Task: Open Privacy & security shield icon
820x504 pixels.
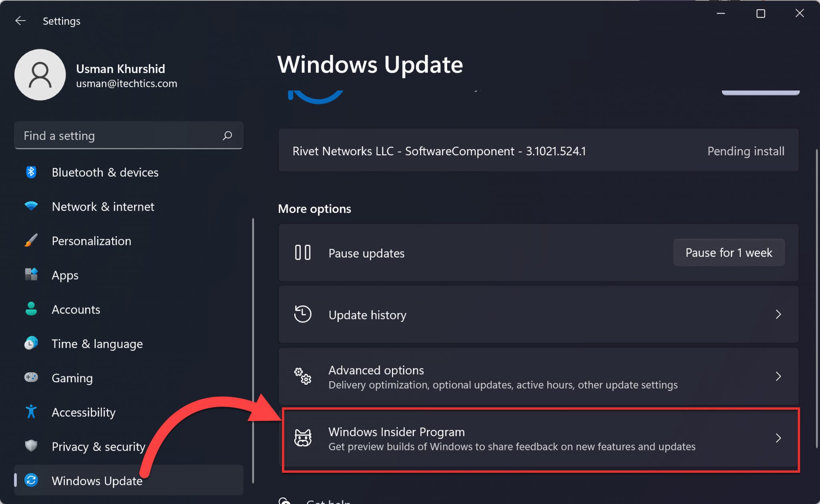Action: pos(31,446)
